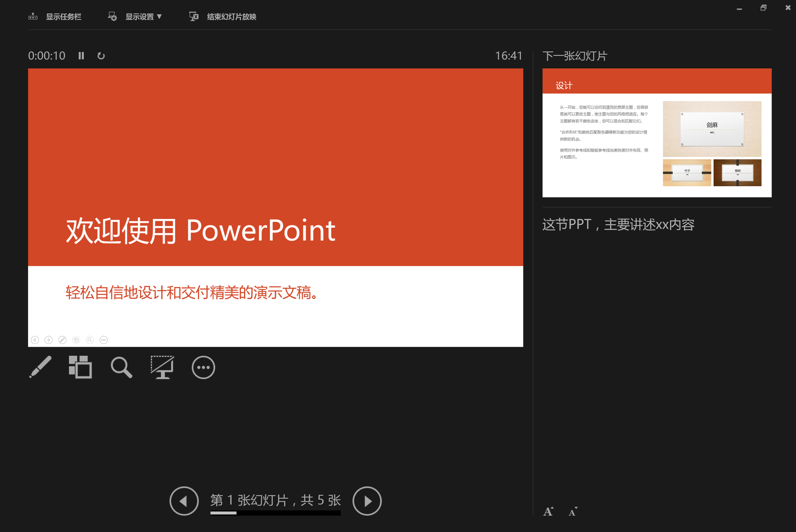Click the magnifier to zoom into slide

(121, 367)
